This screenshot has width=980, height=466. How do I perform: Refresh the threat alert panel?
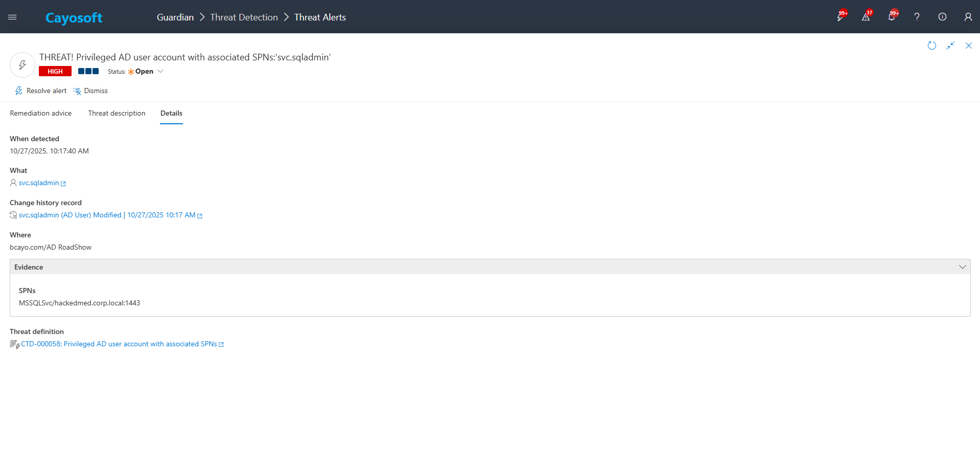point(931,46)
